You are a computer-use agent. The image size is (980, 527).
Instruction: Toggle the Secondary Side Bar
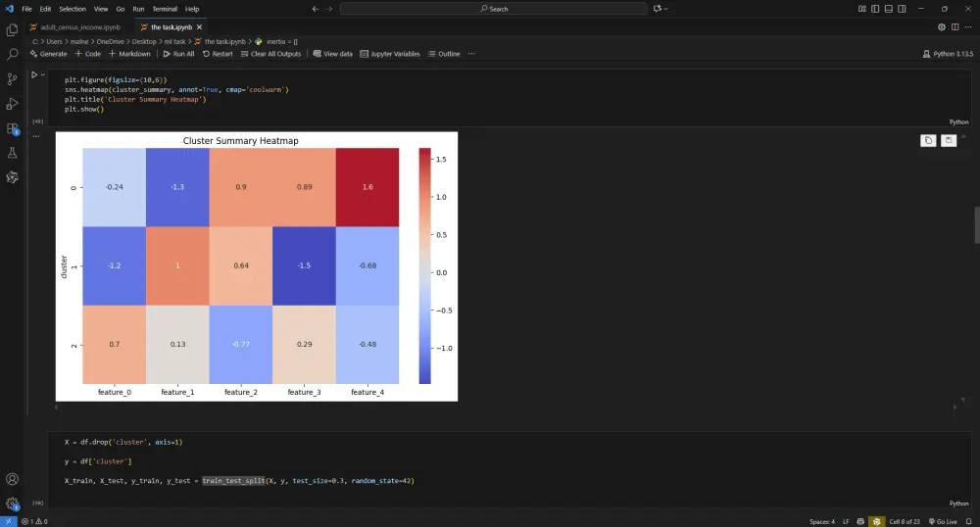pos(902,9)
